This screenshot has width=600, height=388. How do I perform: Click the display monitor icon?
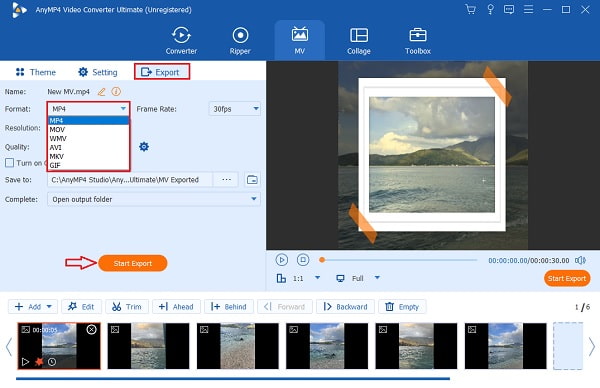pyautogui.click(x=340, y=278)
